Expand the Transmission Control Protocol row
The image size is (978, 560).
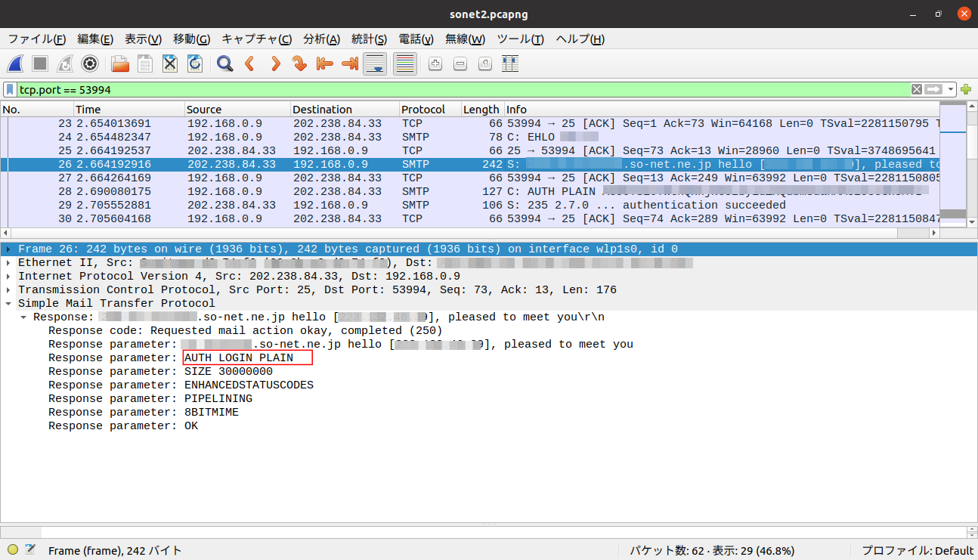8,290
